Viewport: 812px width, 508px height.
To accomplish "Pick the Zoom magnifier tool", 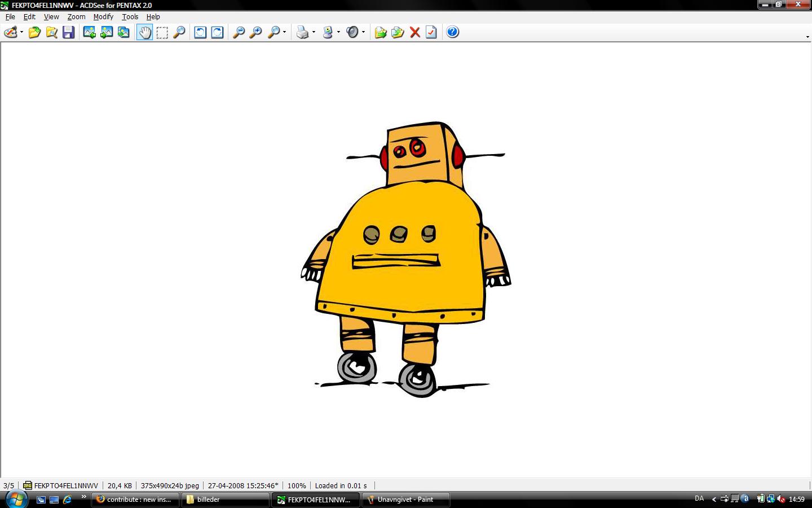I will [x=179, y=32].
